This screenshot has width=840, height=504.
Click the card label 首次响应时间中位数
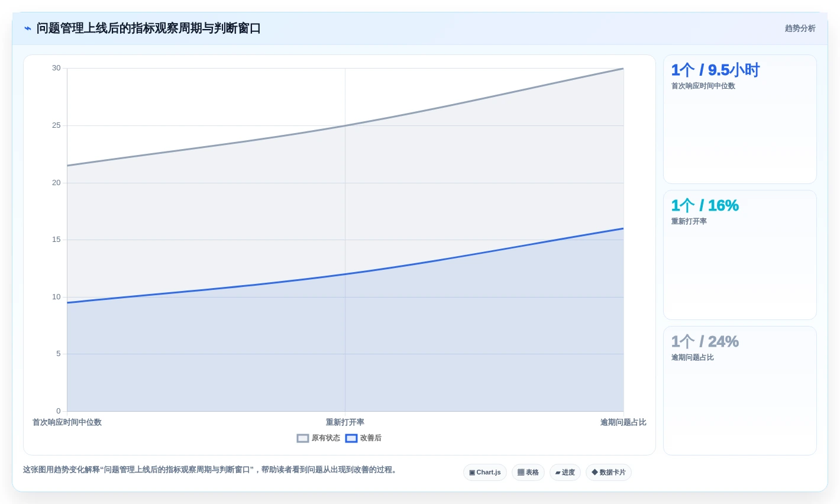[x=703, y=86]
